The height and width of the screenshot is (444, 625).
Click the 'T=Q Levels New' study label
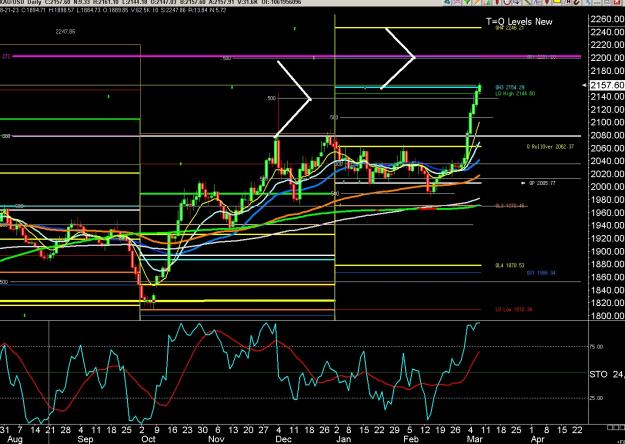[519, 22]
